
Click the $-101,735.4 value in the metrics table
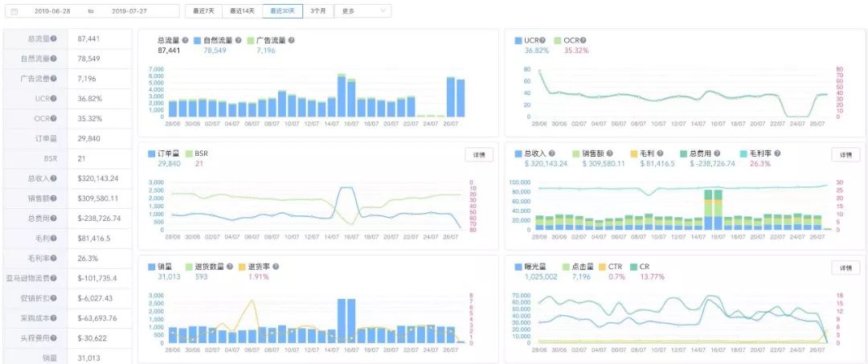click(97, 278)
